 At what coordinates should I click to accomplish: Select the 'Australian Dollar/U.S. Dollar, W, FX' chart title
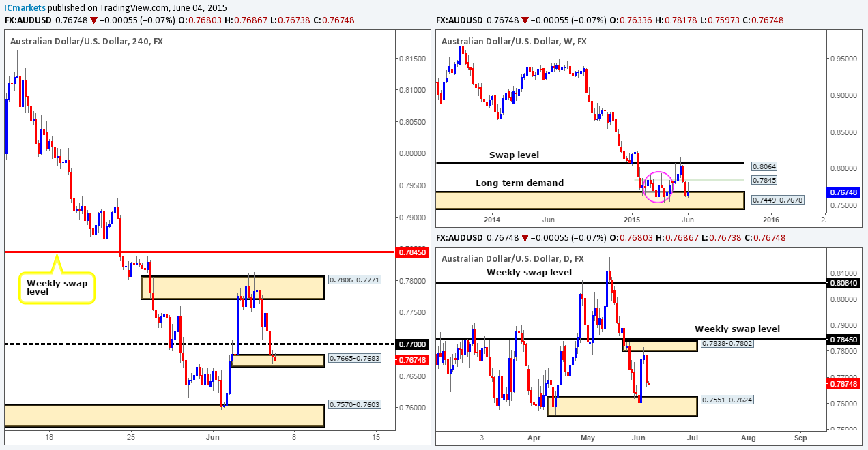pyautogui.click(x=513, y=41)
